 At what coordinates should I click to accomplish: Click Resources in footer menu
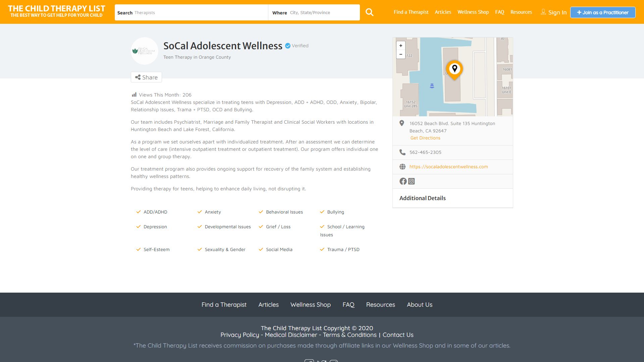[380, 305]
